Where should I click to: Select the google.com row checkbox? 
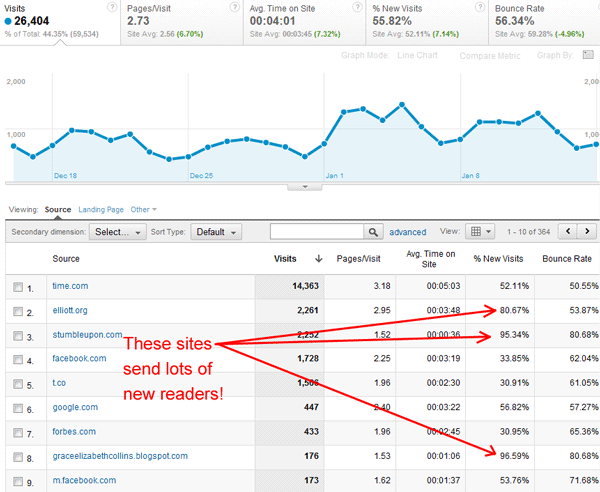click(x=19, y=408)
